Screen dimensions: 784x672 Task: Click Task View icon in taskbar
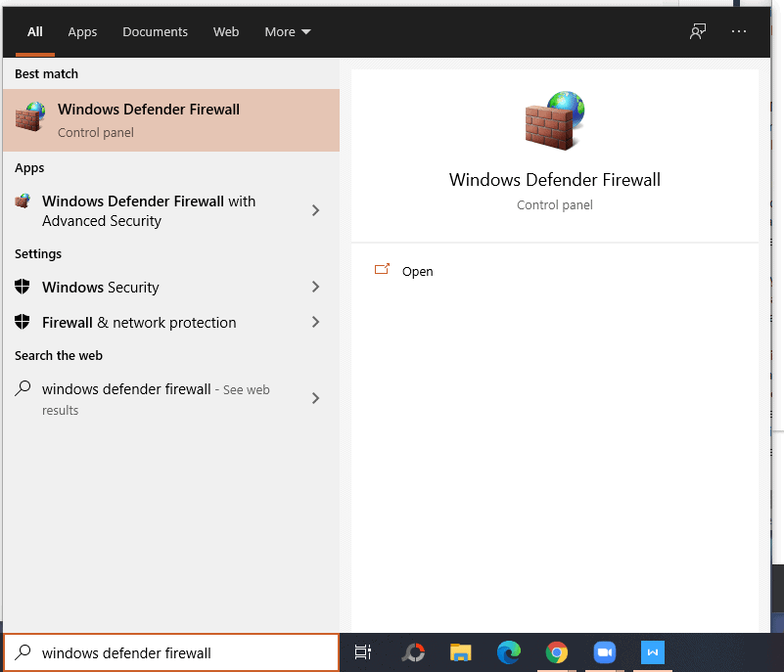[x=363, y=652]
